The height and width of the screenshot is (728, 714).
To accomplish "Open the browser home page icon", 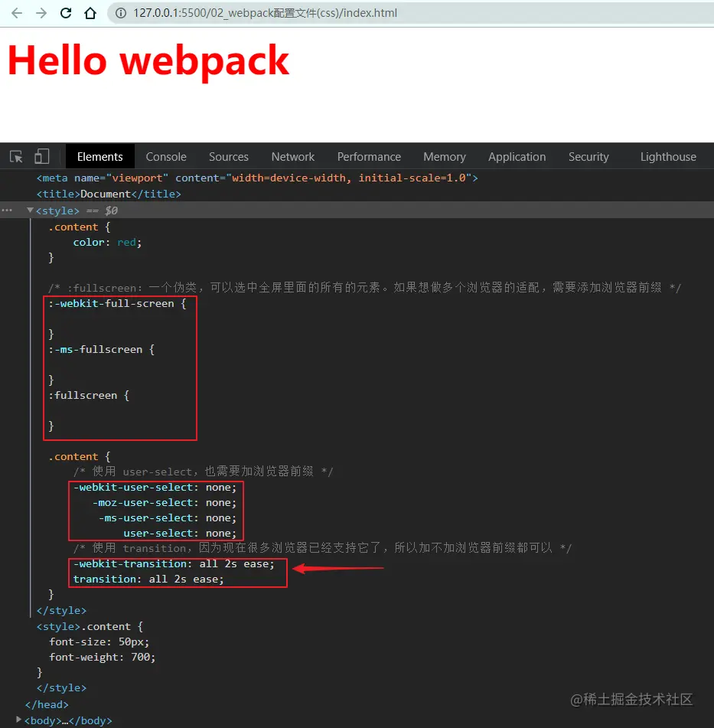I will (x=90, y=13).
